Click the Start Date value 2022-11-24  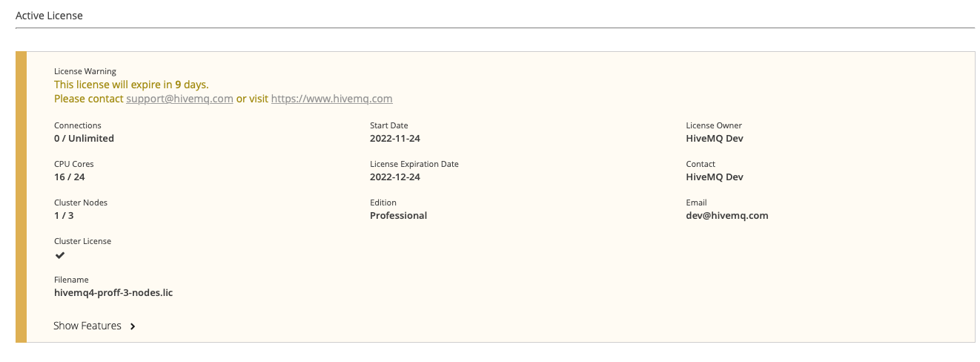(395, 139)
